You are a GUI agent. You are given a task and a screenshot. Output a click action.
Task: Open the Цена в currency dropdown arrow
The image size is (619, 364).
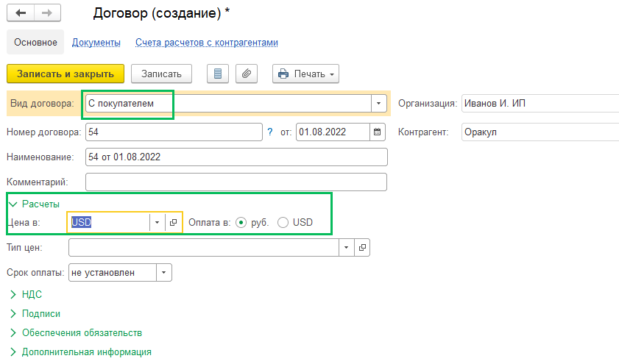pyautogui.click(x=157, y=222)
